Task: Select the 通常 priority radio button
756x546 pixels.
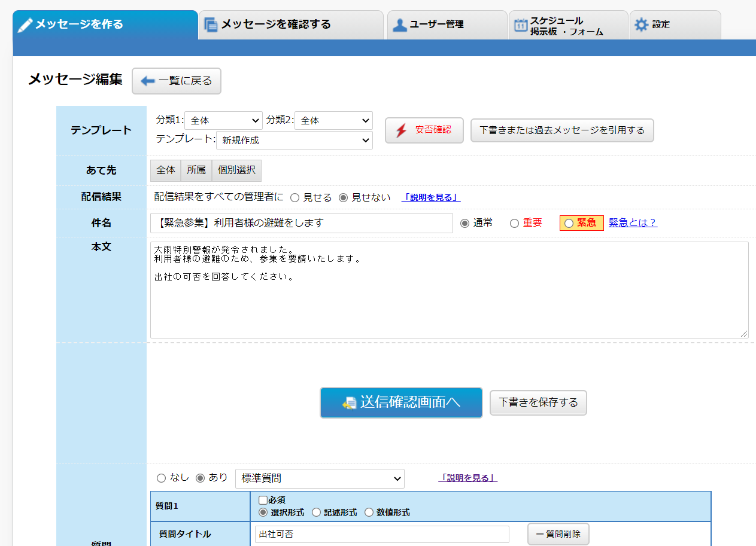Action: pos(464,223)
